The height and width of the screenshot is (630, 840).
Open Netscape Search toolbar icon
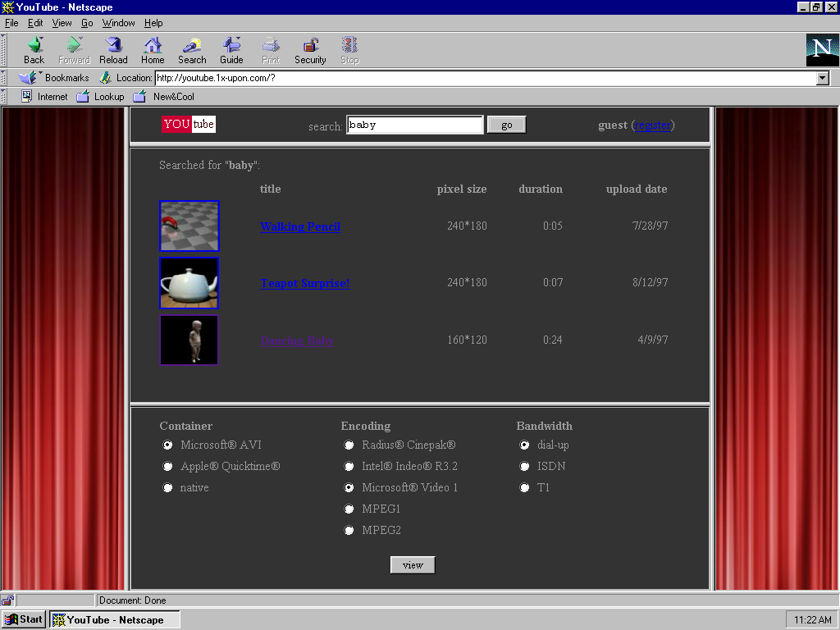pos(192,46)
